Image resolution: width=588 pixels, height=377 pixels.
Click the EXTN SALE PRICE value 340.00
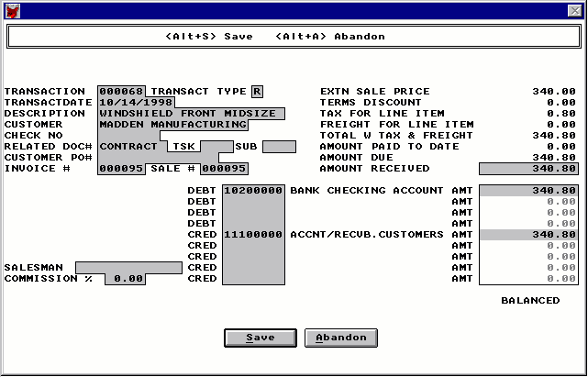click(x=554, y=92)
